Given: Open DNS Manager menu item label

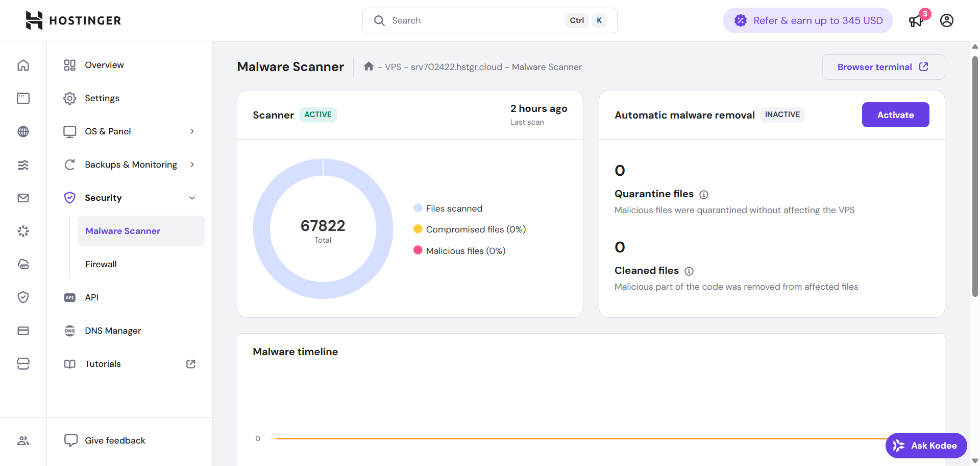Looking at the screenshot, I should click(x=113, y=331).
